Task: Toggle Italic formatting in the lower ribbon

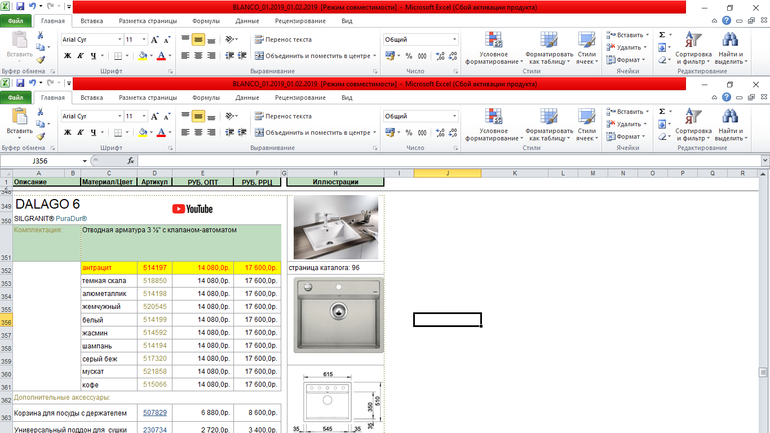Action: coord(80,134)
